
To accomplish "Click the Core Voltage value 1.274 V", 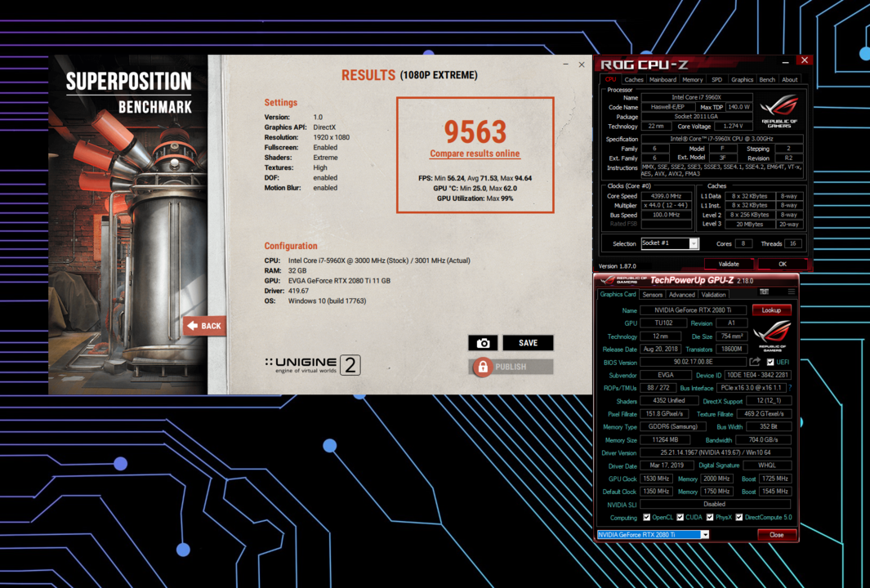I will click(x=733, y=127).
